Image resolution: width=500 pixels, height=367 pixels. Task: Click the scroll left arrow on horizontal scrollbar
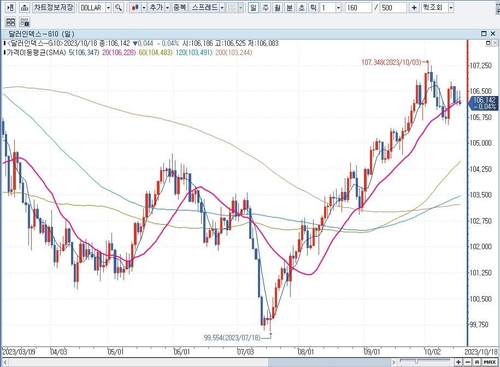point(5,362)
